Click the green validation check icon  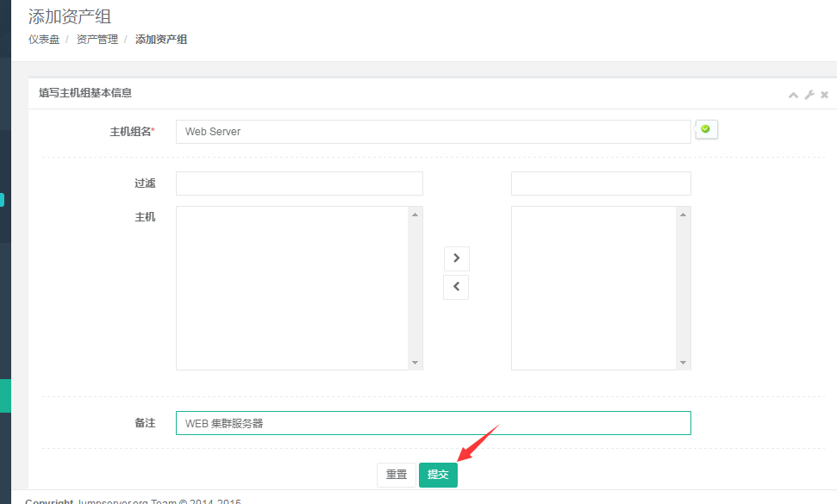705,129
